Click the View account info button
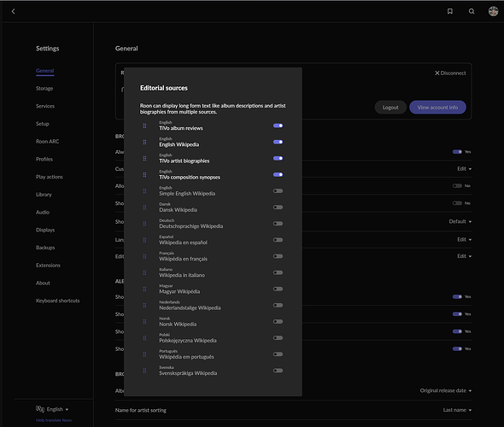 437,108
